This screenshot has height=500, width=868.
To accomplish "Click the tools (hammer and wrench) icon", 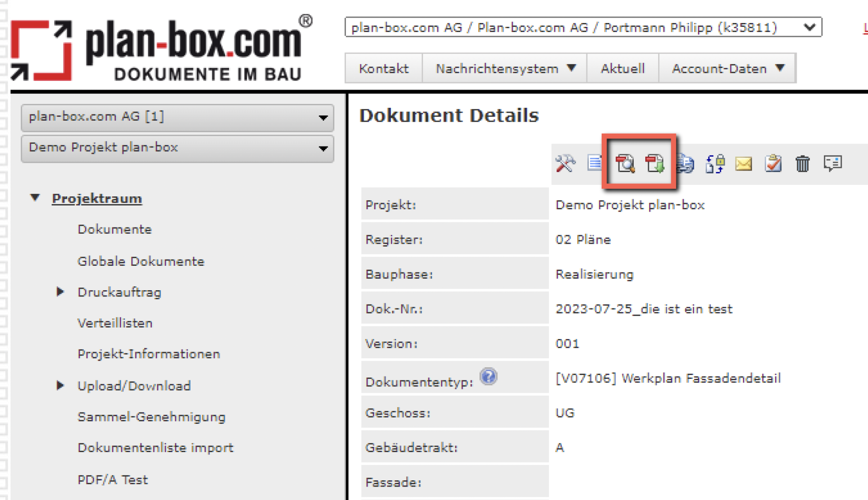I will click(x=565, y=164).
